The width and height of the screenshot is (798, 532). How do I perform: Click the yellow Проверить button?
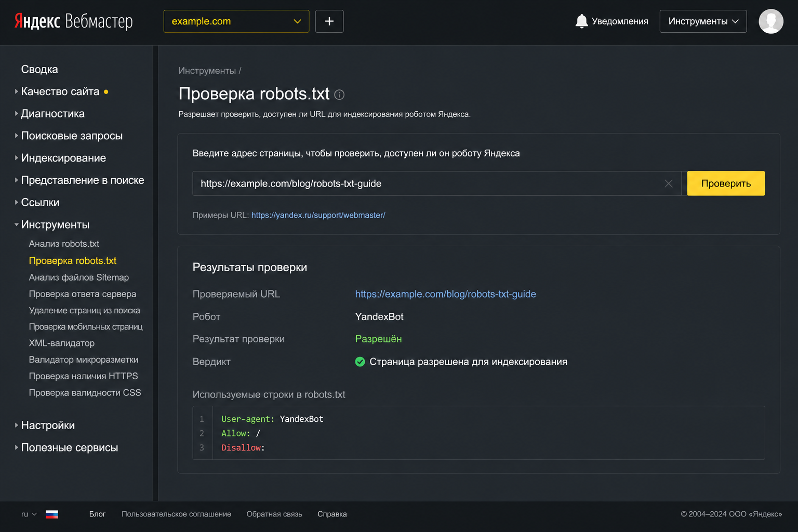(x=726, y=183)
